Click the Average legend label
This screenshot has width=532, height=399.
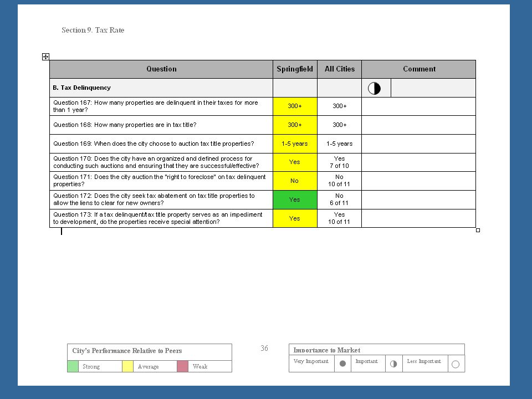pyautogui.click(x=149, y=366)
